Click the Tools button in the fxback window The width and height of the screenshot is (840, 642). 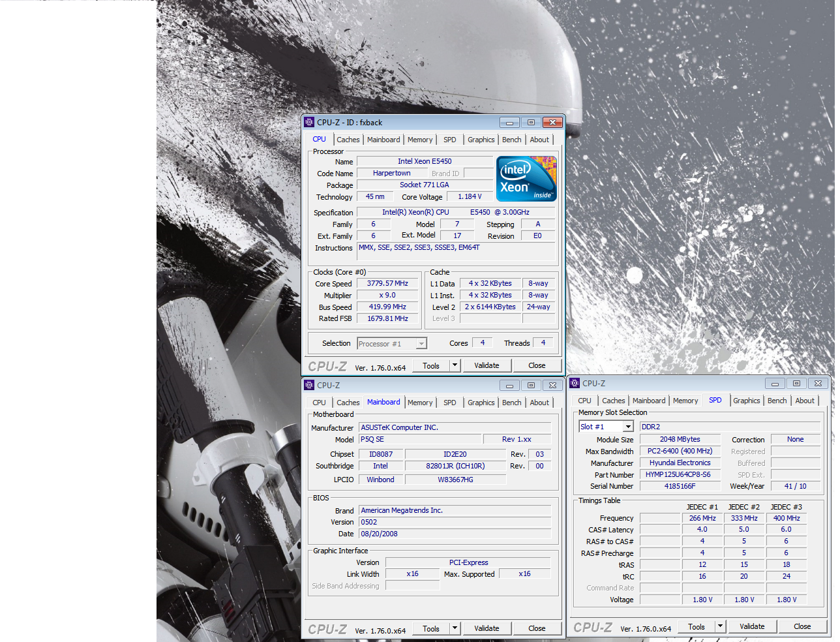tap(431, 365)
